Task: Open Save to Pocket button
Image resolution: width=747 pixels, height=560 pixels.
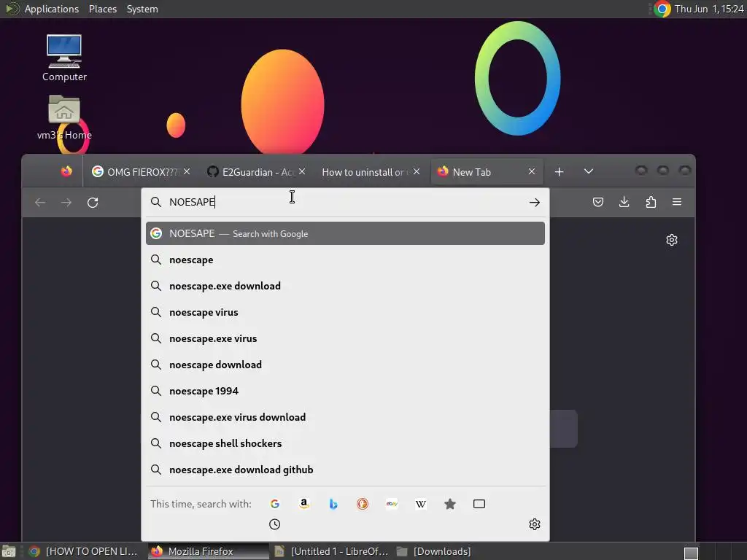Action: tap(598, 202)
